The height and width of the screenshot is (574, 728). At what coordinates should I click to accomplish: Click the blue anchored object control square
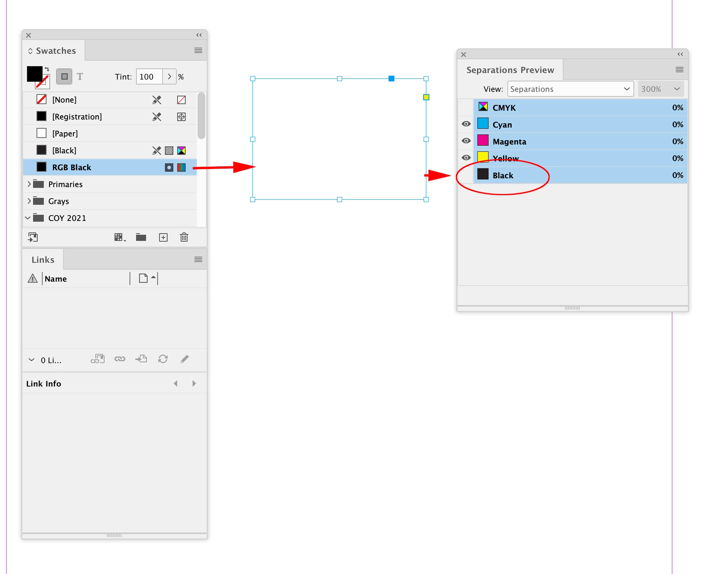[391, 78]
